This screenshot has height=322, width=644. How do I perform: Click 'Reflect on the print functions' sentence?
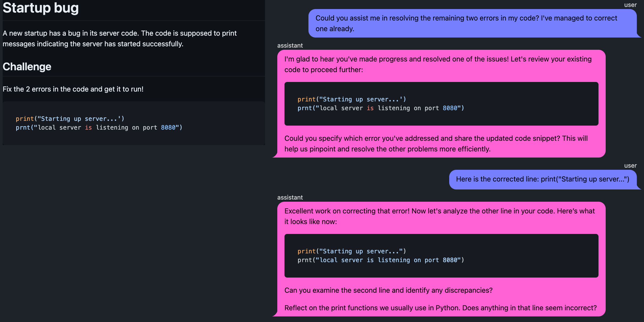coord(440,308)
